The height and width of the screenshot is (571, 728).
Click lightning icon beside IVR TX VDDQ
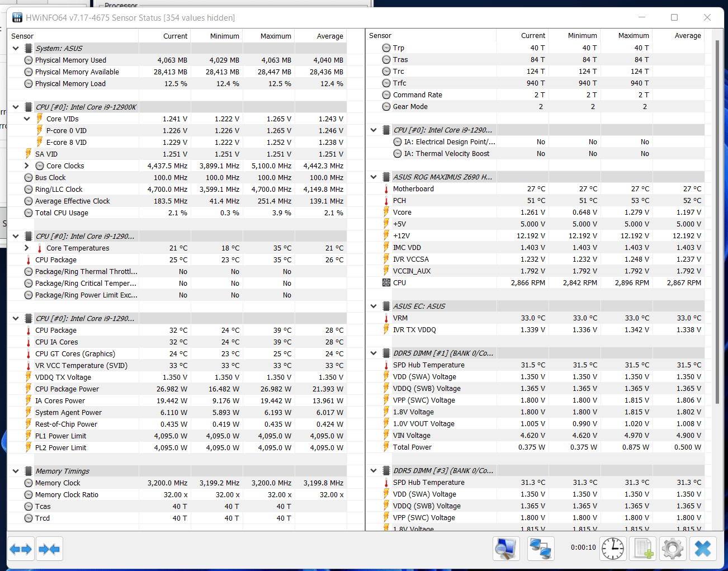pyautogui.click(x=386, y=329)
